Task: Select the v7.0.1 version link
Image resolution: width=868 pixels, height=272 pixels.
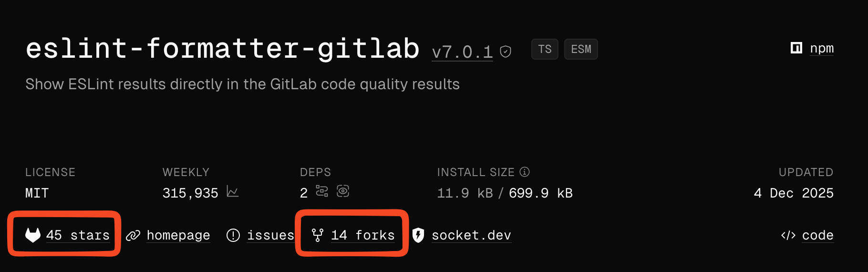Action: point(462,52)
